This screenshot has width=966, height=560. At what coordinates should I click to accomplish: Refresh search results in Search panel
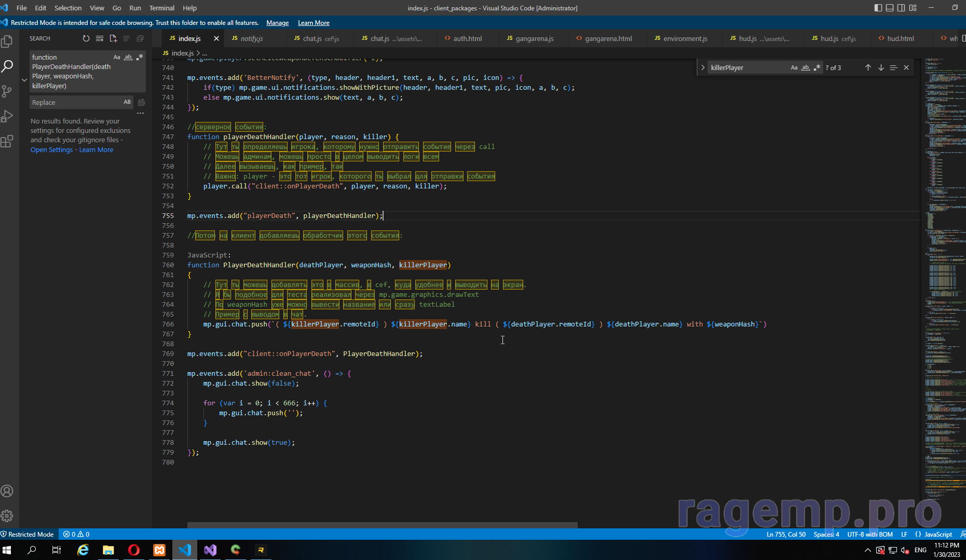[86, 38]
